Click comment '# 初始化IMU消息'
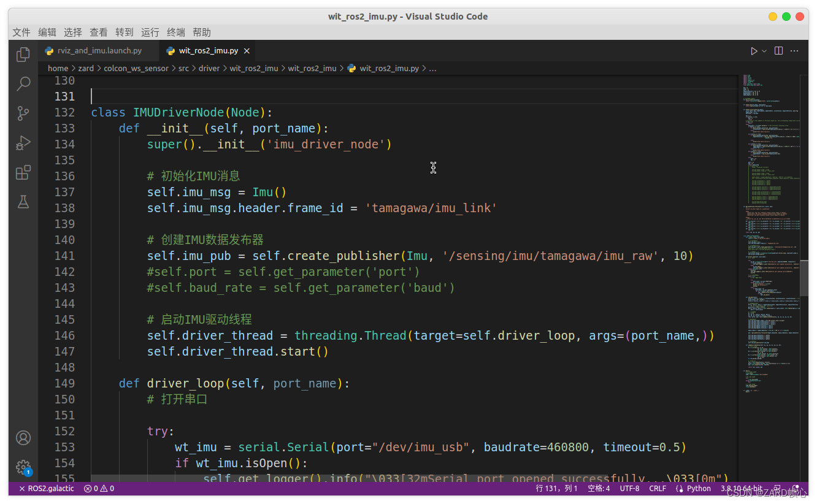Screen dimensions: 817x504 tap(193, 176)
